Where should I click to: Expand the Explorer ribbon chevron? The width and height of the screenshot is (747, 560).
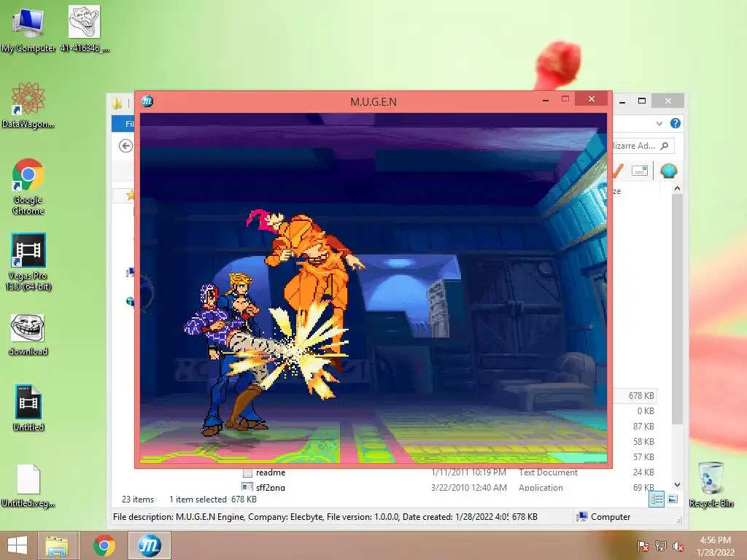pyautogui.click(x=659, y=123)
